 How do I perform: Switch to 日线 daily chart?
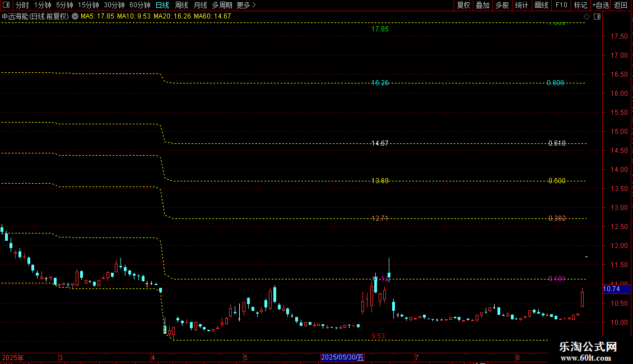click(162, 5)
